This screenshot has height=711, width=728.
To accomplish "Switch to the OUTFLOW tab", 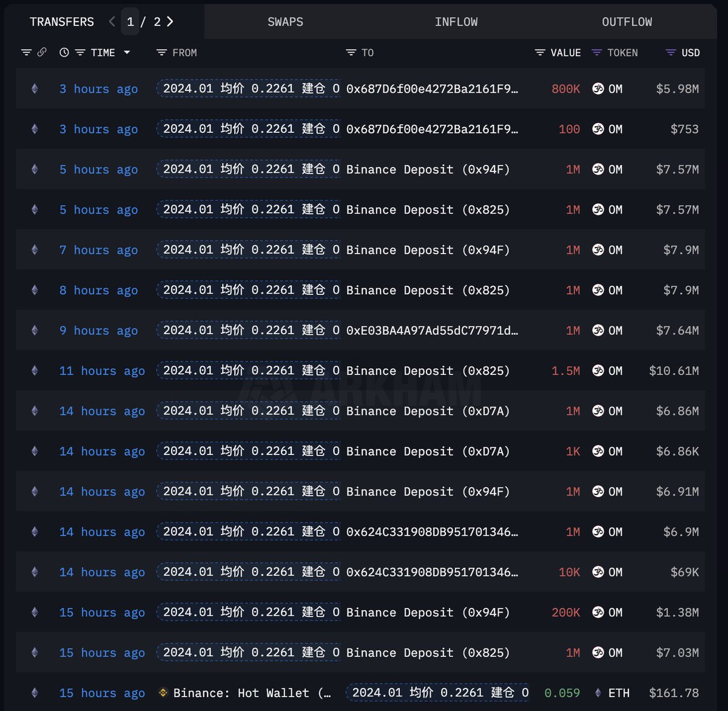I will 627,22.
